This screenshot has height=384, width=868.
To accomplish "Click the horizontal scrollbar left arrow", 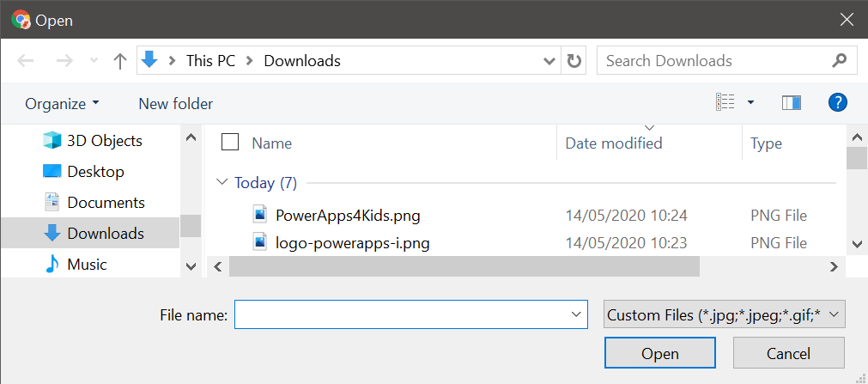I will click(218, 267).
